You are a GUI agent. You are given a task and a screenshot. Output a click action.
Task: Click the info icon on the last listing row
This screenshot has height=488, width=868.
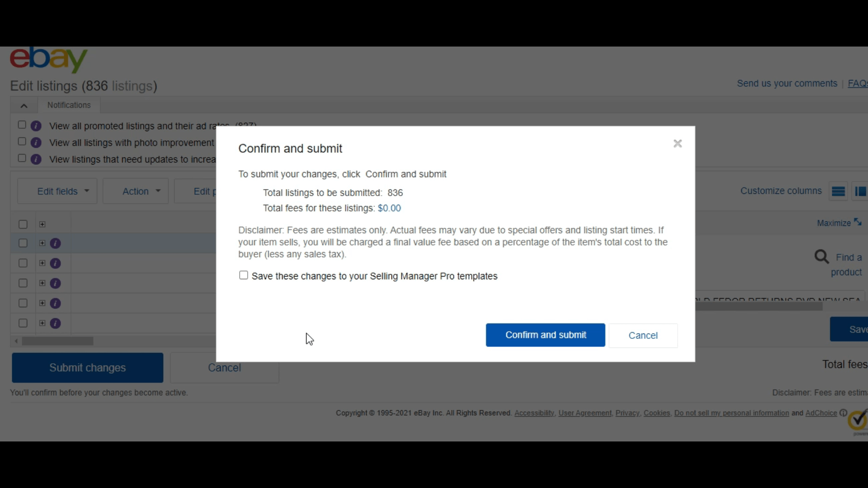click(55, 323)
